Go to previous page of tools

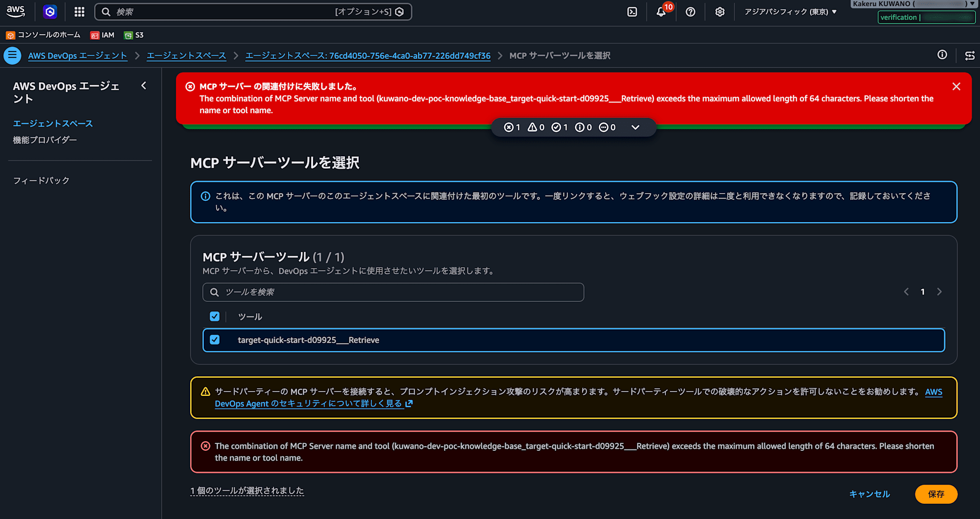tap(906, 292)
